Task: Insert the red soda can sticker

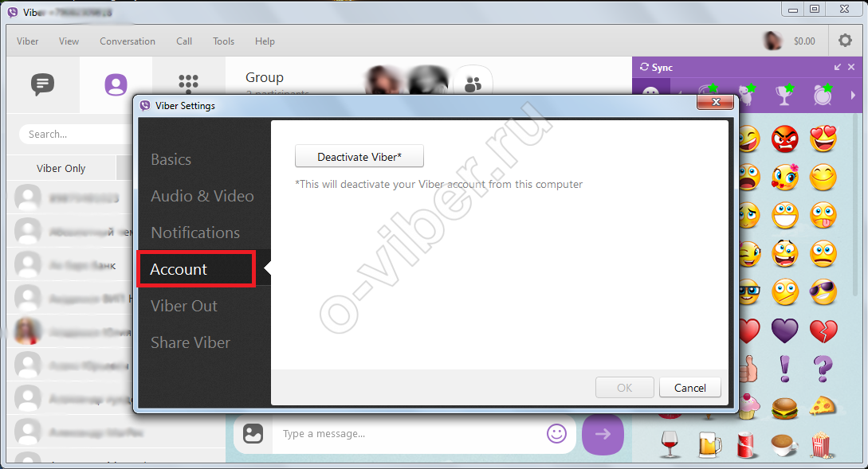Action: 747,445
